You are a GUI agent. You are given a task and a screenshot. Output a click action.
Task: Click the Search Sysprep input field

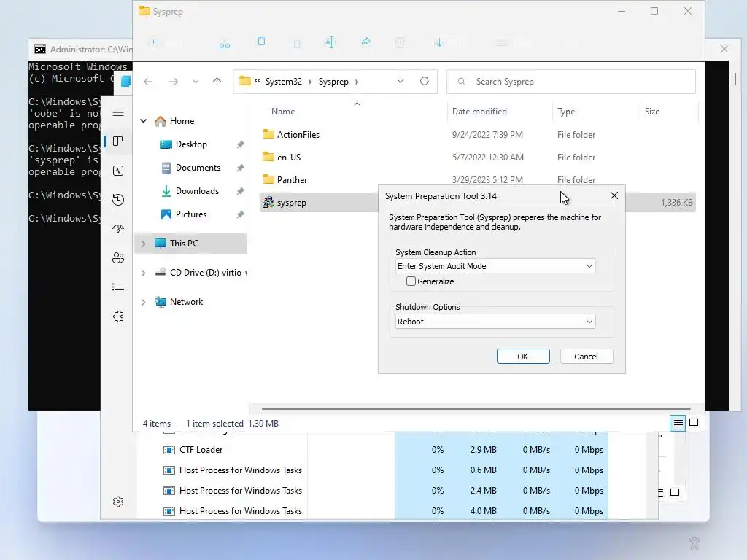point(570,82)
